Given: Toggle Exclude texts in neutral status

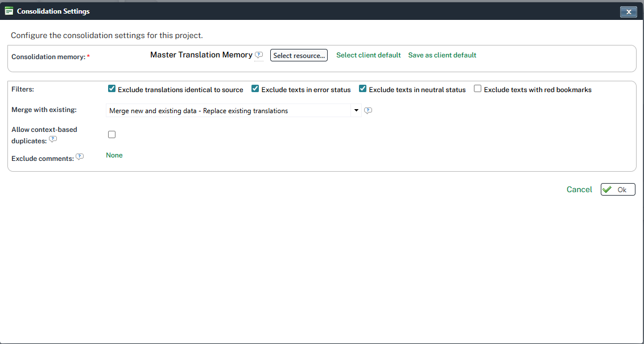Looking at the screenshot, I should (362, 89).
